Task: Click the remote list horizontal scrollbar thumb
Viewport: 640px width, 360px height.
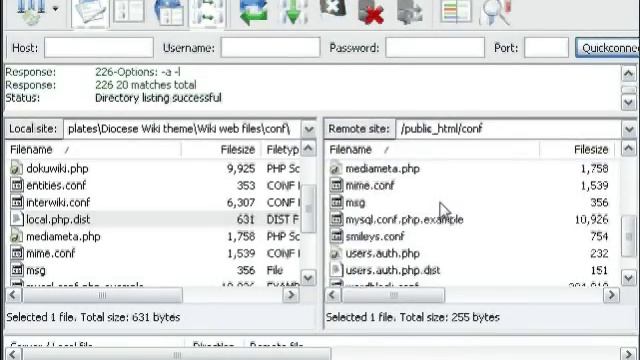Action: (393, 295)
